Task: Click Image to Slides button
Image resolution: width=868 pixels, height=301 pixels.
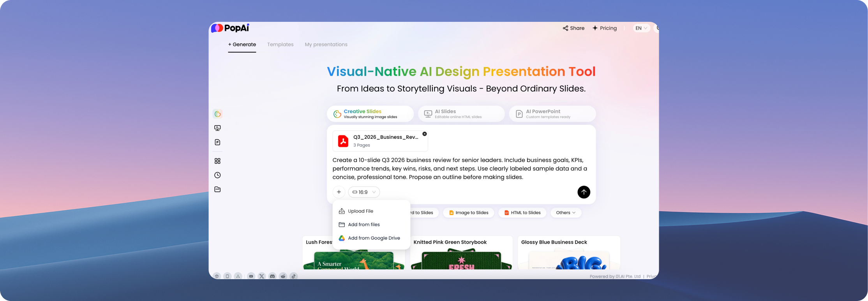Action: click(469, 212)
